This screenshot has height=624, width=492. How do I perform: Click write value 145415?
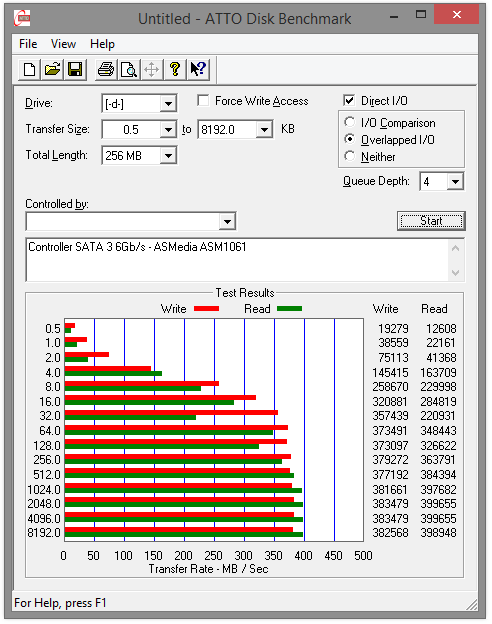[x=390, y=373]
